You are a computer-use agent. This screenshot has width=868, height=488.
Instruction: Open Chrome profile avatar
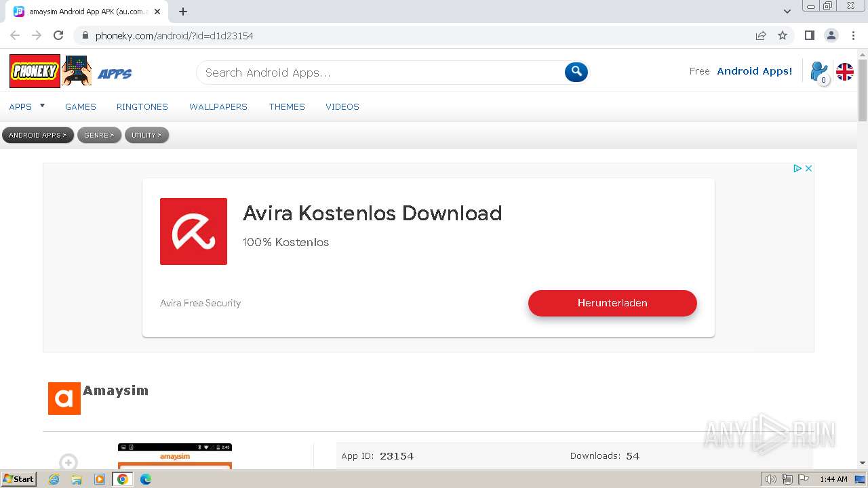[831, 35]
